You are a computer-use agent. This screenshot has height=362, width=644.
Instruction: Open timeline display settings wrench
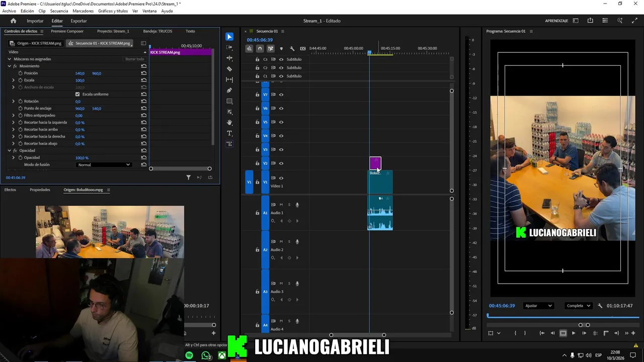tap(292, 48)
